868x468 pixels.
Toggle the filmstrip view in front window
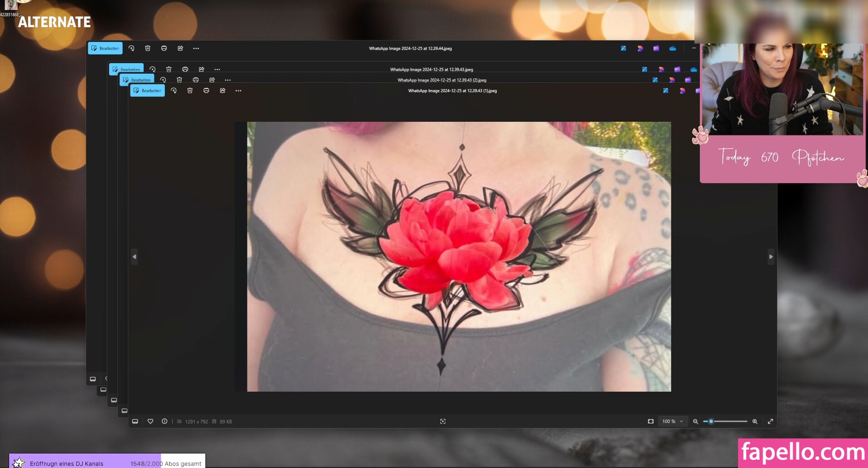[135, 421]
